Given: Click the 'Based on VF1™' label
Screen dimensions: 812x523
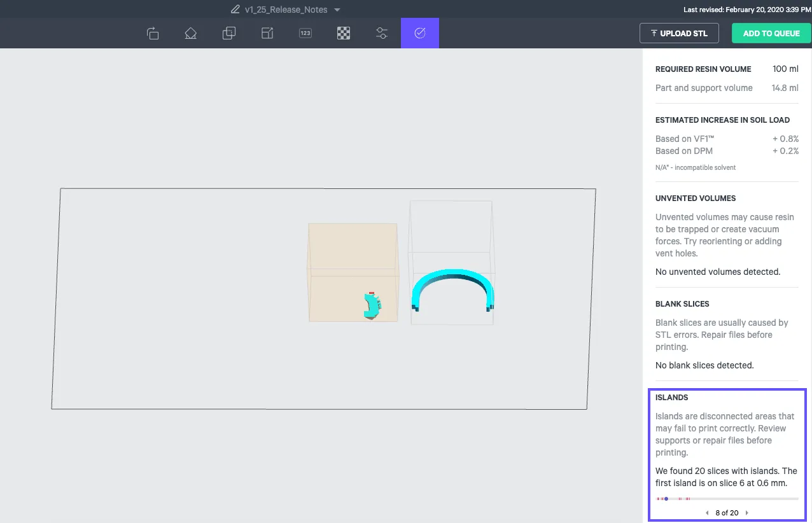Looking at the screenshot, I should click(x=685, y=139).
